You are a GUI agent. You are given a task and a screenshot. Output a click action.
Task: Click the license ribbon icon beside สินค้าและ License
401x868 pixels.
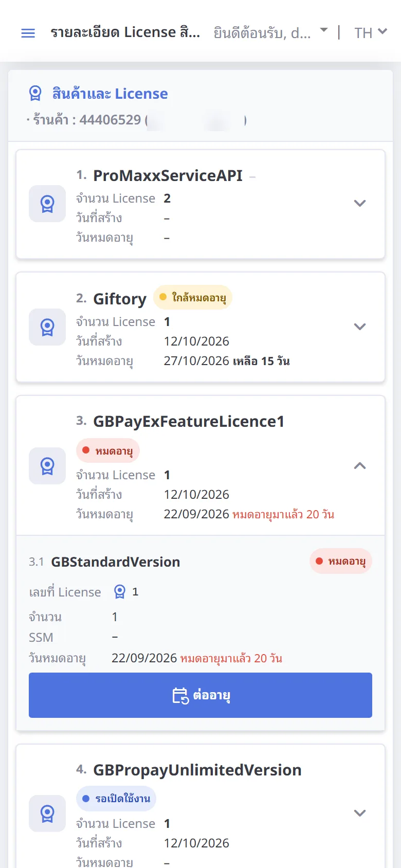(35, 94)
